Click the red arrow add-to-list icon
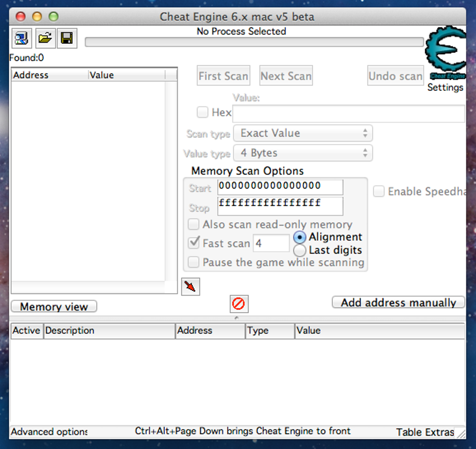 point(190,286)
